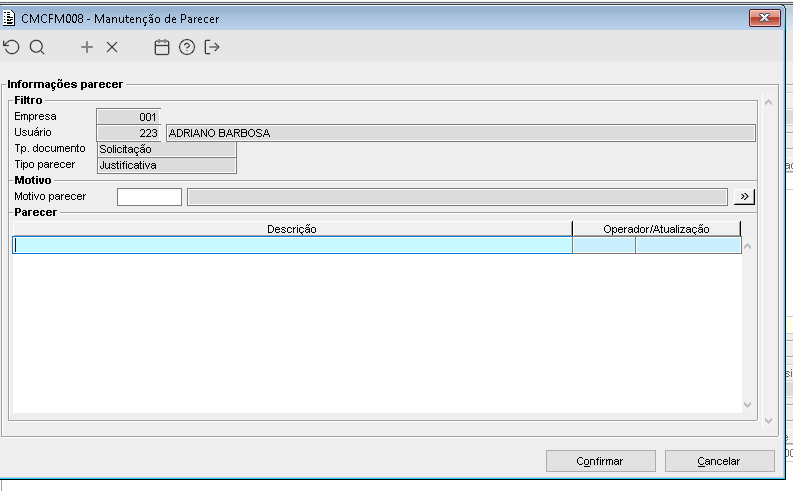Click outer panel scrollbar down arrow

pos(768,423)
